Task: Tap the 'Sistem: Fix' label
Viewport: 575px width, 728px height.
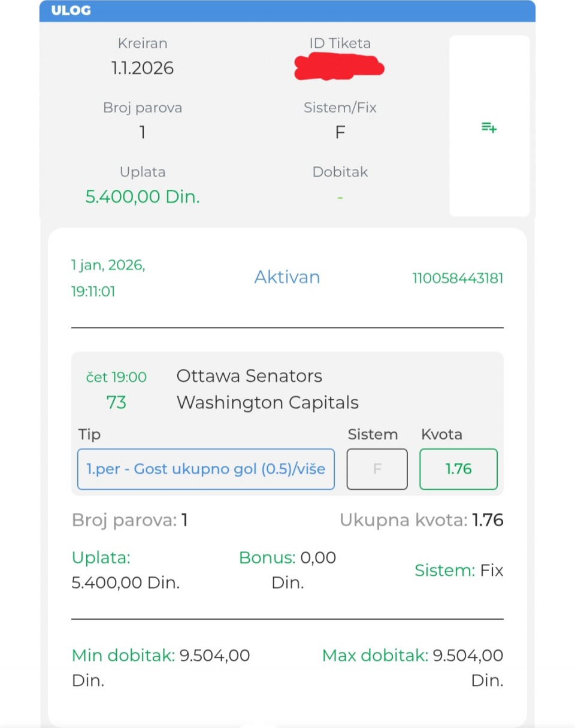Action: click(458, 570)
